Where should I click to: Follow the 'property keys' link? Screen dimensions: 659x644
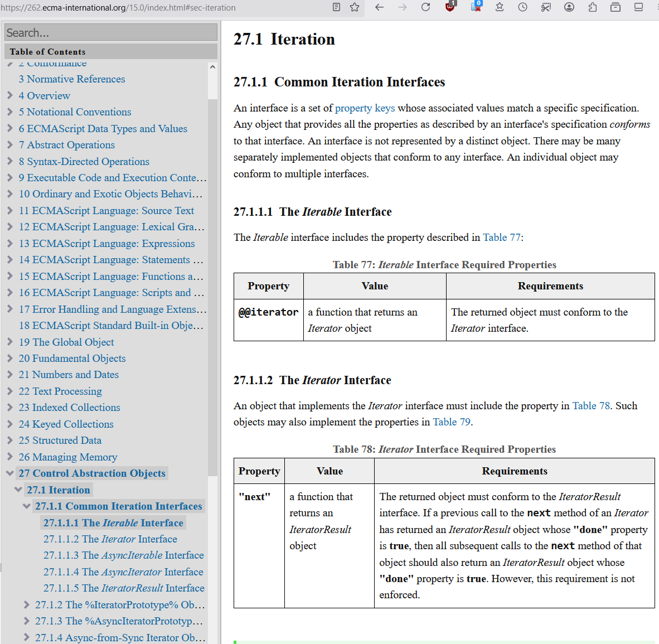(x=365, y=108)
